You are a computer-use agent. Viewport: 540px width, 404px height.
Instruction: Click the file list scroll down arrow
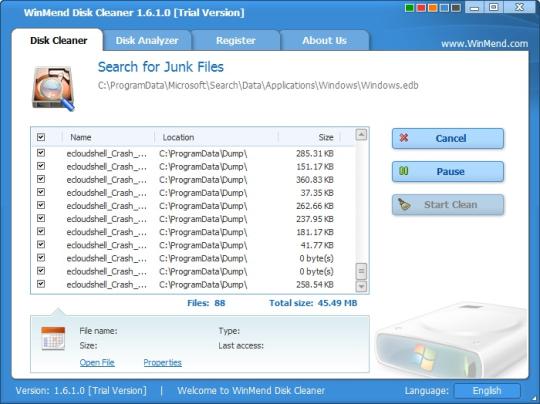[x=361, y=286]
